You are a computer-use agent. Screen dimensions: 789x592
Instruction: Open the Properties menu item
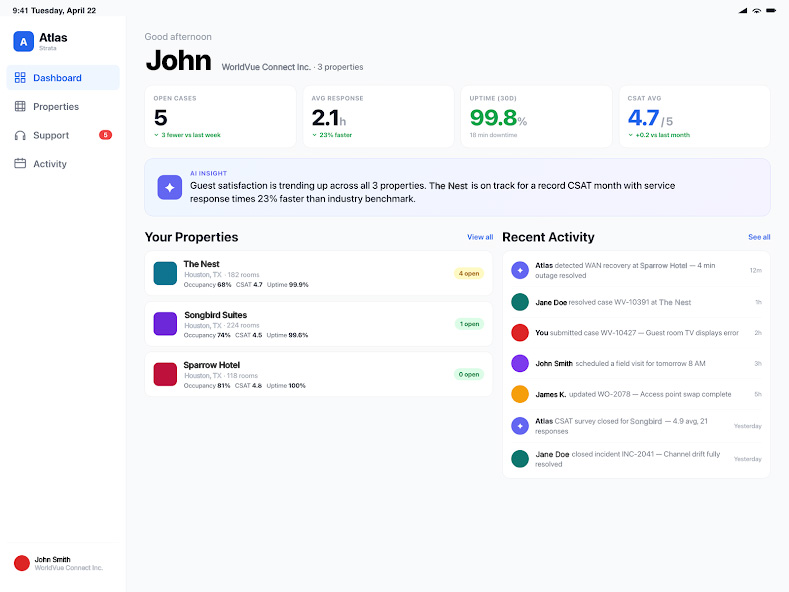coord(63,106)
